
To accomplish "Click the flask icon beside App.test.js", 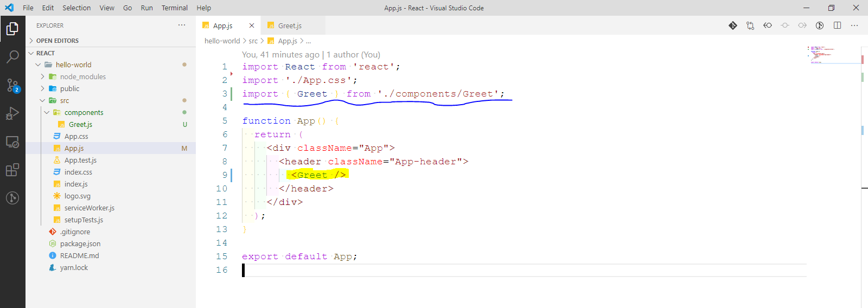I will tap(57, 161).
